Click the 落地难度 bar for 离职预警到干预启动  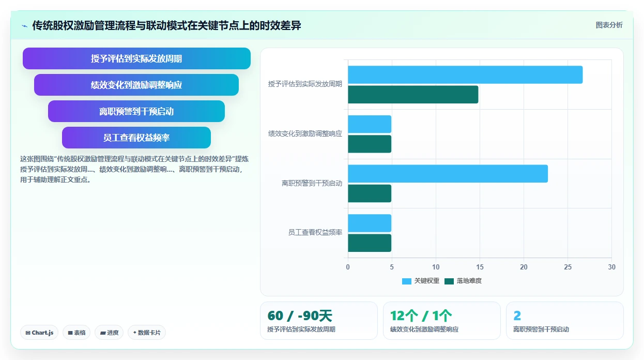[x=370, y=193]
